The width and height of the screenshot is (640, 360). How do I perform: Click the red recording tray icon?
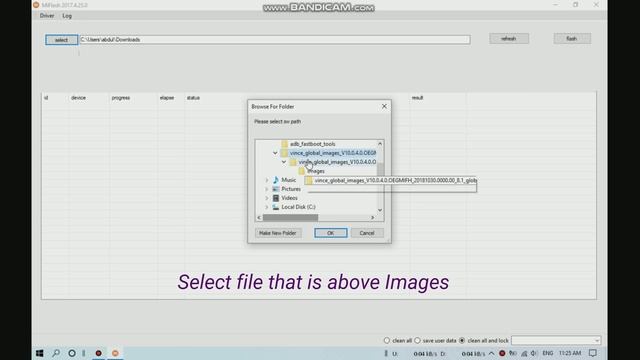(502, 353)
